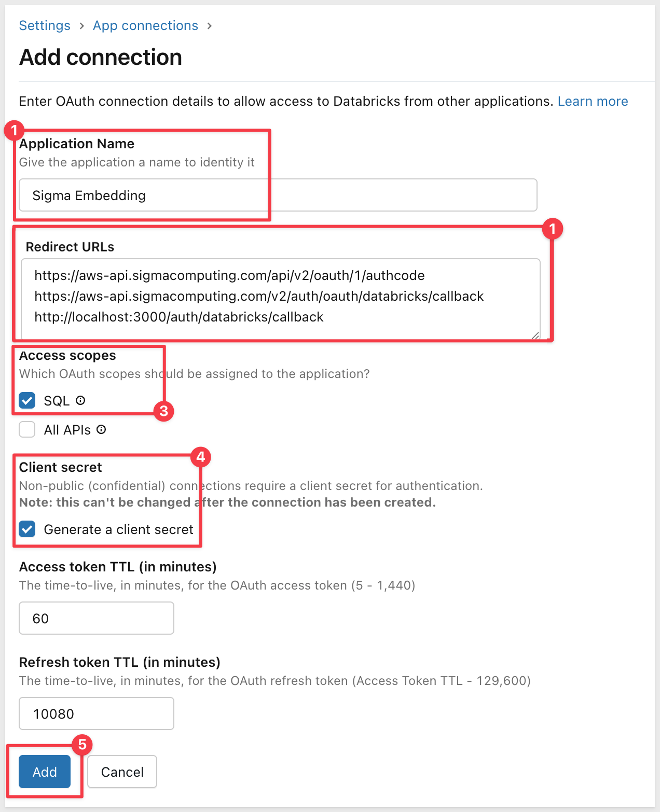Go to App connections breadcrumb link
660x812 pixels.
pyautogui.click(x=145, y=25)
